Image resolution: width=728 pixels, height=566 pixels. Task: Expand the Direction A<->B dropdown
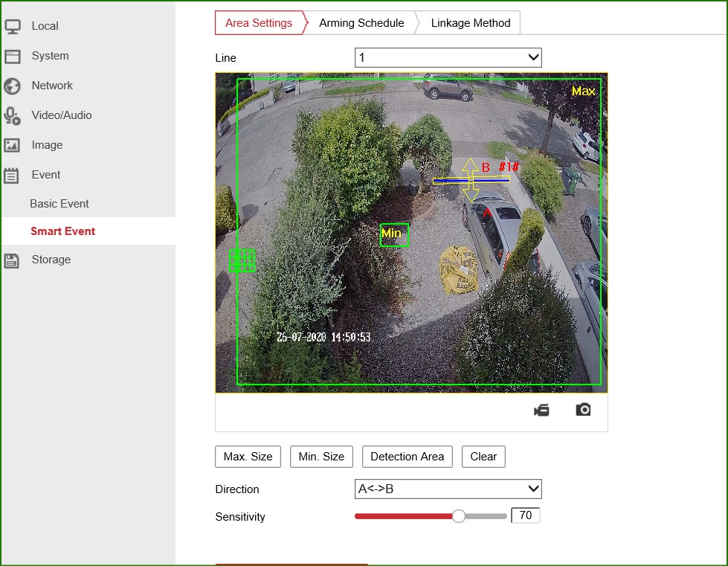(x=448, y=489)
